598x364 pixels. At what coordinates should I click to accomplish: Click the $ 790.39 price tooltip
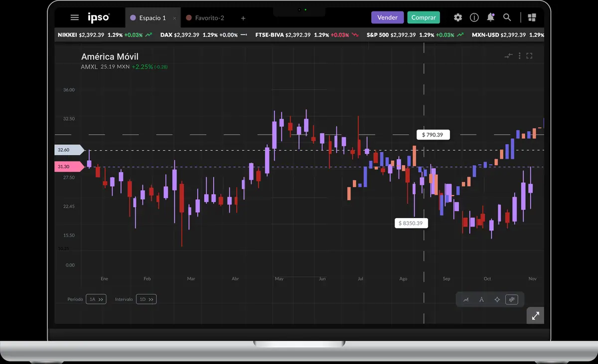433,134
